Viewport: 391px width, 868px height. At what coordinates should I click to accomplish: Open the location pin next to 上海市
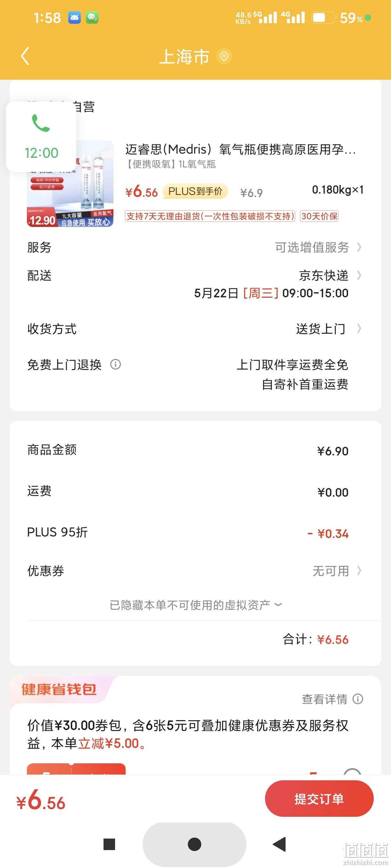(x=224, y=56)
